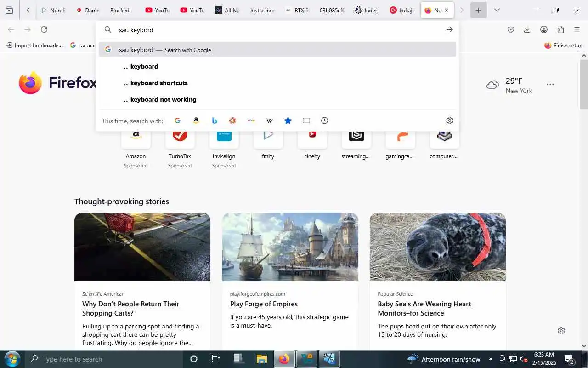Open the Firefox account menu
The image size is (588, 368).
pyautogui.click(x=544, y=29)
